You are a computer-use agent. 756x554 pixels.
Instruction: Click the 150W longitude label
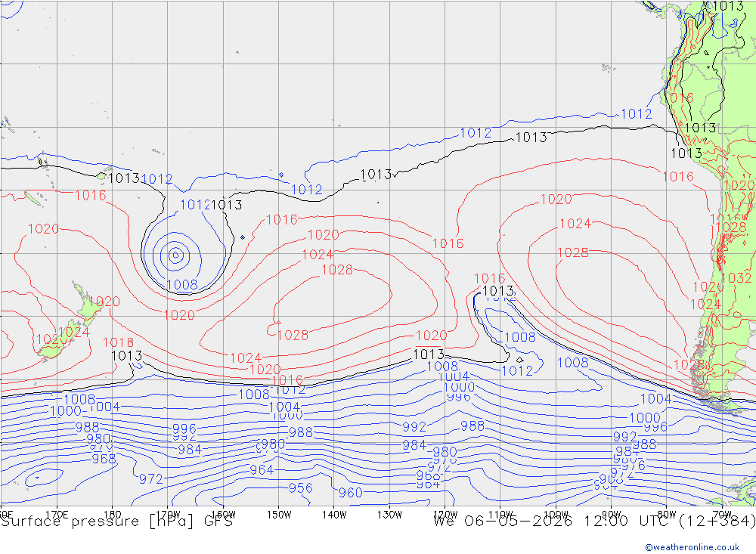[x=279, y=515]
